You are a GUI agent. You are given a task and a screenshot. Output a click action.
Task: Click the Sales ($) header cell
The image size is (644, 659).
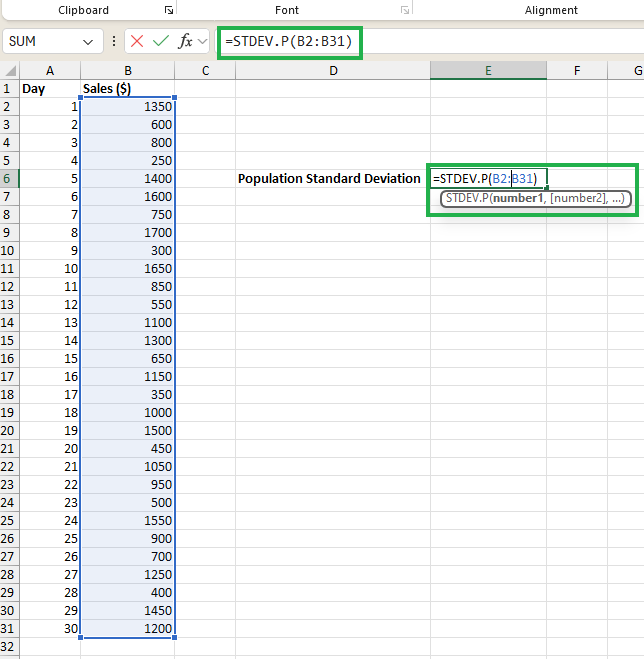(128, 89)
